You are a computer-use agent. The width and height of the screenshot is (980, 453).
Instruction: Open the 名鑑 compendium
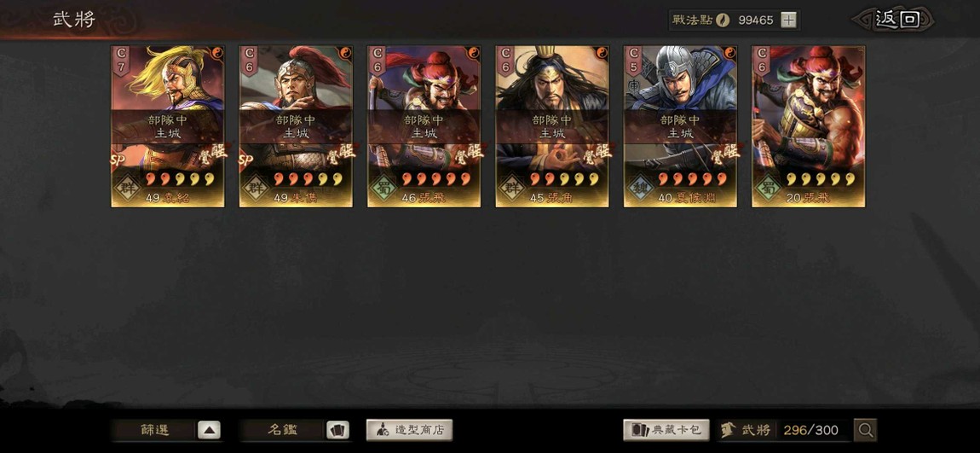pos(283,431)
